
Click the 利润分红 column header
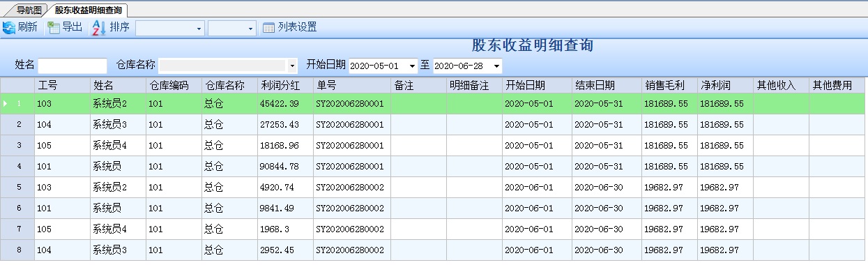coord(285,85)
